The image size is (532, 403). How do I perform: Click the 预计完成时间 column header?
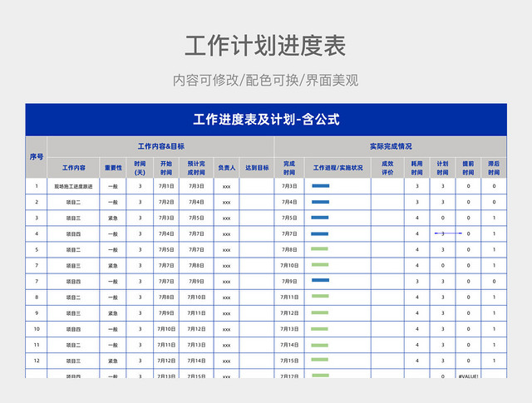click(x=196, y=168)
